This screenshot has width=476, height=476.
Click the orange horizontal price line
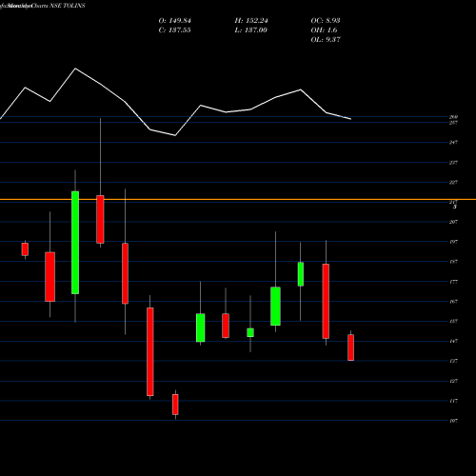pyautogui.click(x=238, y=199)
